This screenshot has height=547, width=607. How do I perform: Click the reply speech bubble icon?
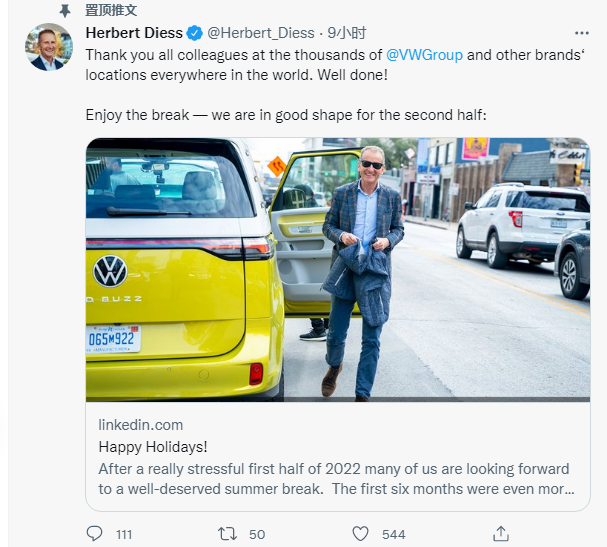pyautogui.click(x=95, y=534)
